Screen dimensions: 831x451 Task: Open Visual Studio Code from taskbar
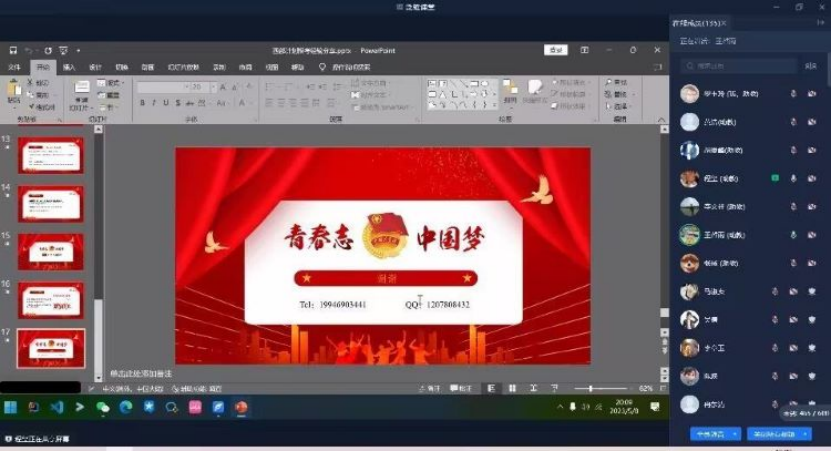[57, 407]
